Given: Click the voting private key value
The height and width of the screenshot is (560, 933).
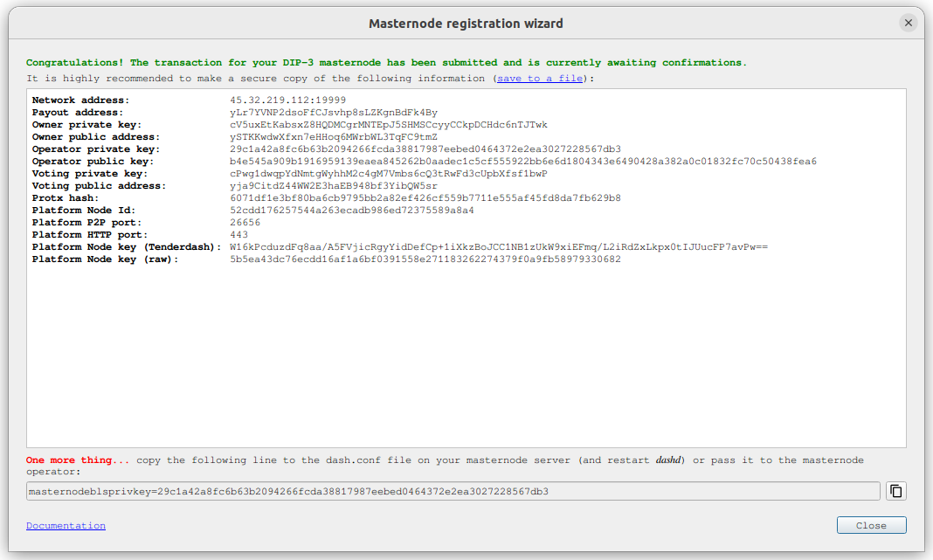Looking at the screenshot, I should [389, 174].
